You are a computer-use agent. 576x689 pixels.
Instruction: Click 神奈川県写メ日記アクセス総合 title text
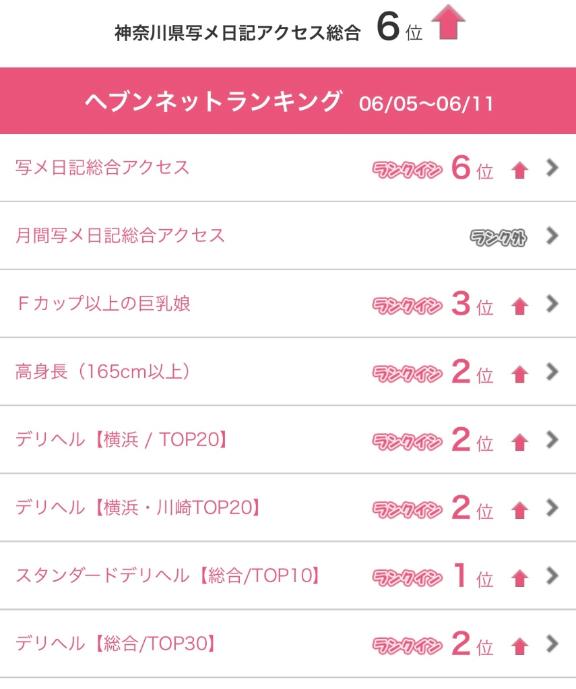click(238, 33)
